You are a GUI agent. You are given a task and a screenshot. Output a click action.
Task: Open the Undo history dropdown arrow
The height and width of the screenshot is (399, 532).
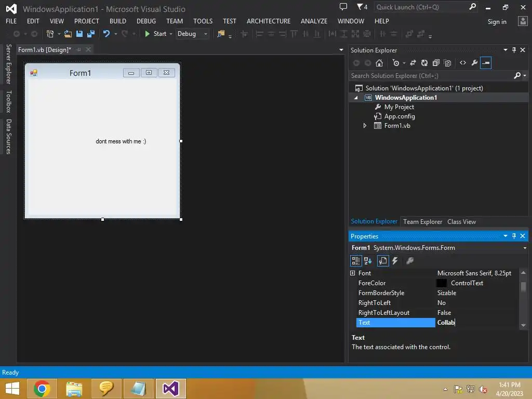115,34
